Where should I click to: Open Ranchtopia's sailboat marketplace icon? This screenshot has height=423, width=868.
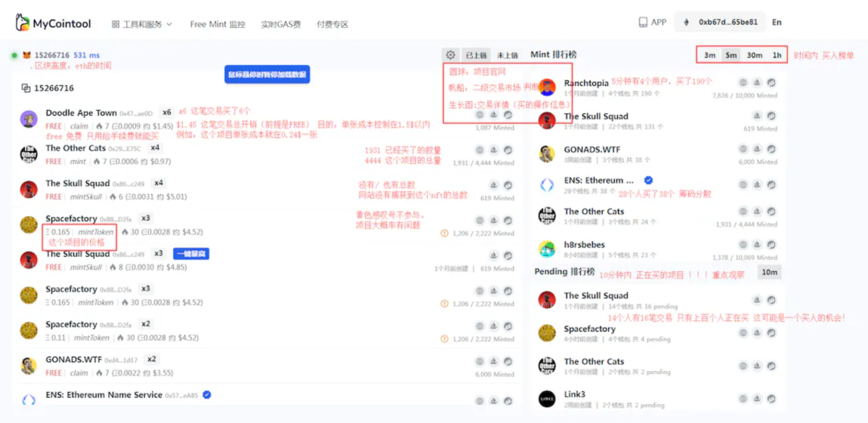pos(757,82)
